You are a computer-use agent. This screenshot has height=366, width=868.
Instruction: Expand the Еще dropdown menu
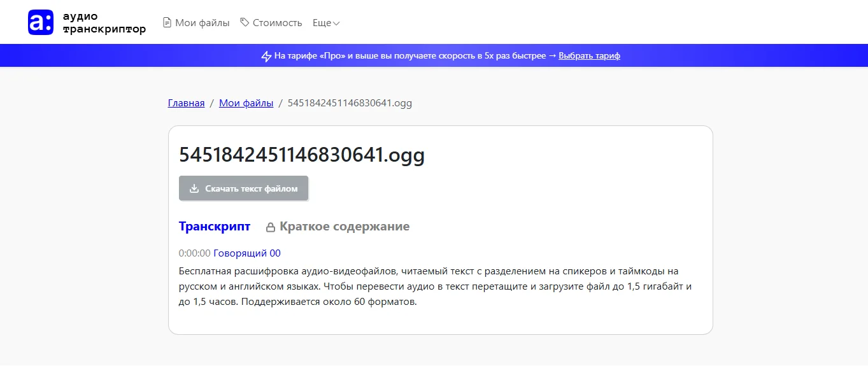click(325, 23)
